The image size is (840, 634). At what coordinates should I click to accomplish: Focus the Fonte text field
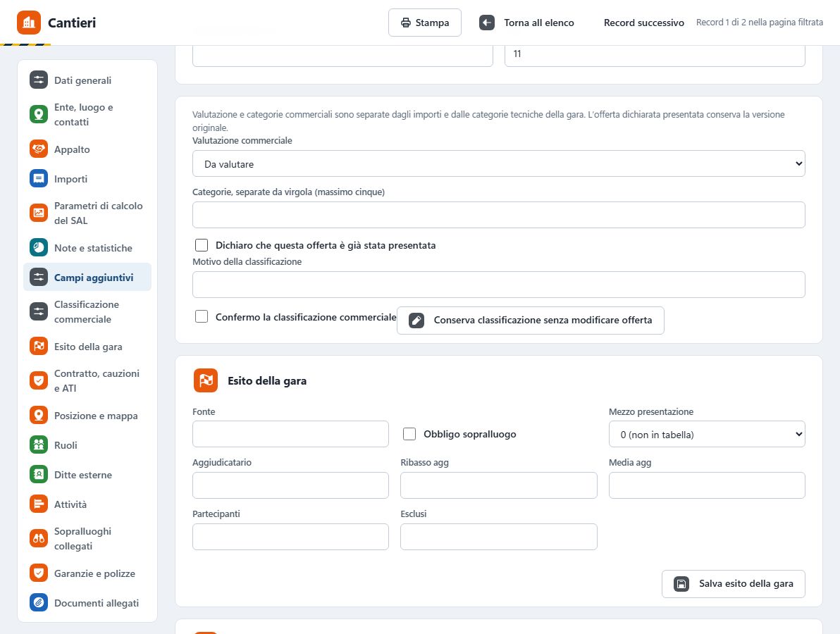(x=290, y=434)
